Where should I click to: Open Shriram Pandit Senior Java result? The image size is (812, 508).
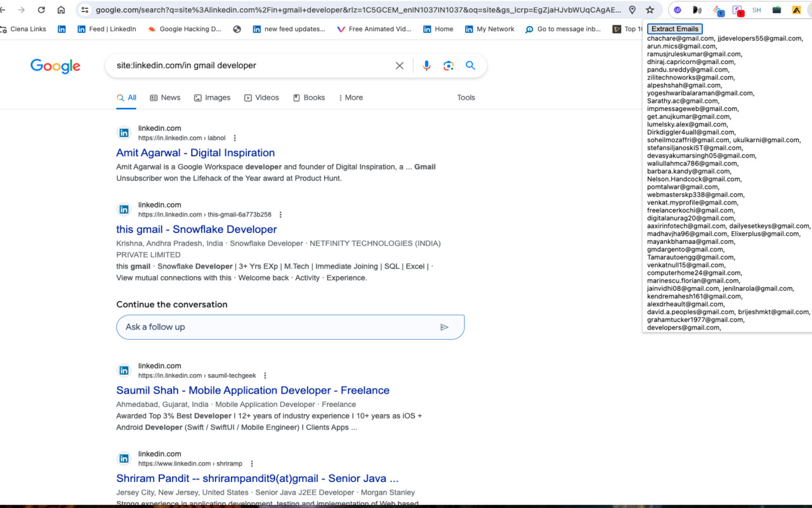pyautogui.click(x=258, y=479)
